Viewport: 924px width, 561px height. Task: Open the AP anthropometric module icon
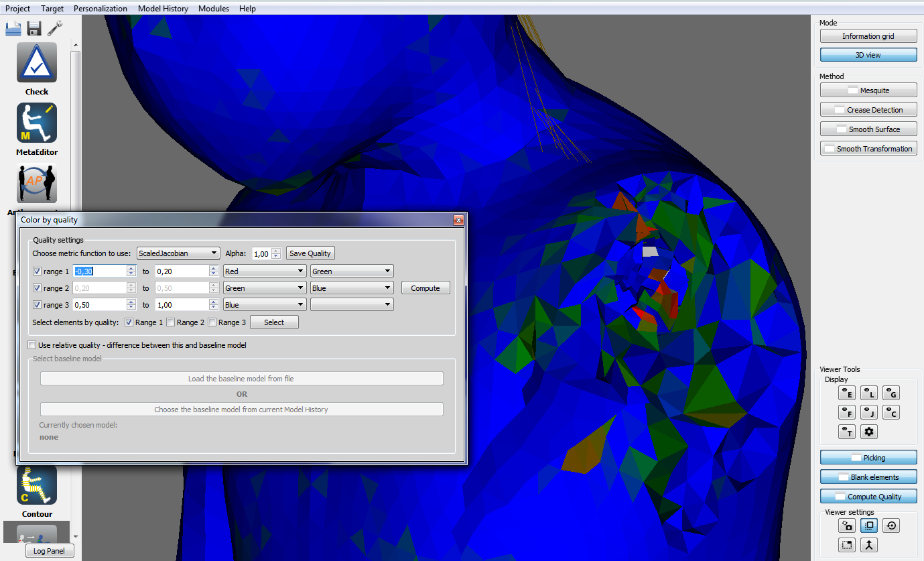coord(37,183)
